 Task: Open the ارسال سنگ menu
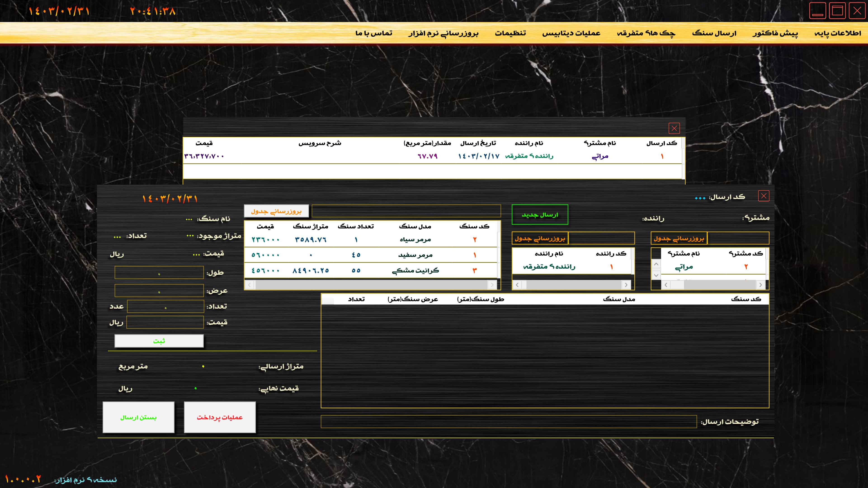click(714, 33)
